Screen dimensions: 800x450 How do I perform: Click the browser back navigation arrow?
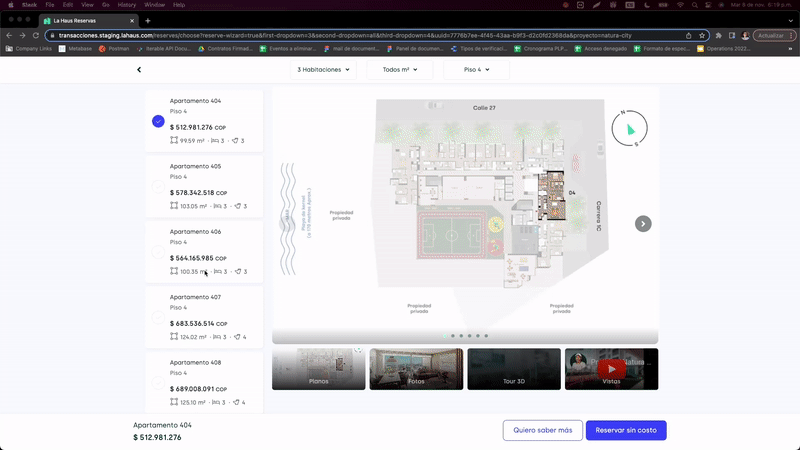9,35
